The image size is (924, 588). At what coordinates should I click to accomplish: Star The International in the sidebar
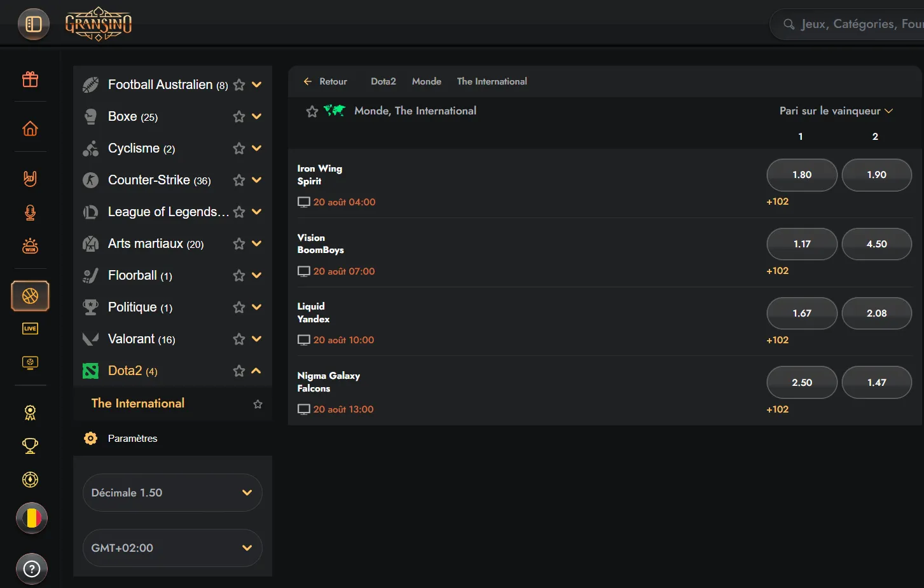(258, 404)
